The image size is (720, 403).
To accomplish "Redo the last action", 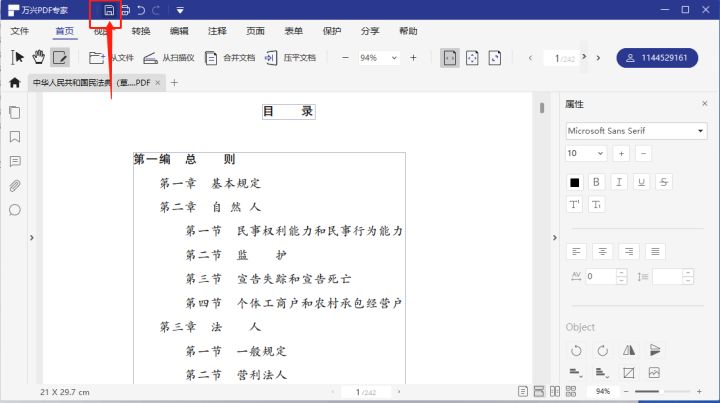I will 156,10.
